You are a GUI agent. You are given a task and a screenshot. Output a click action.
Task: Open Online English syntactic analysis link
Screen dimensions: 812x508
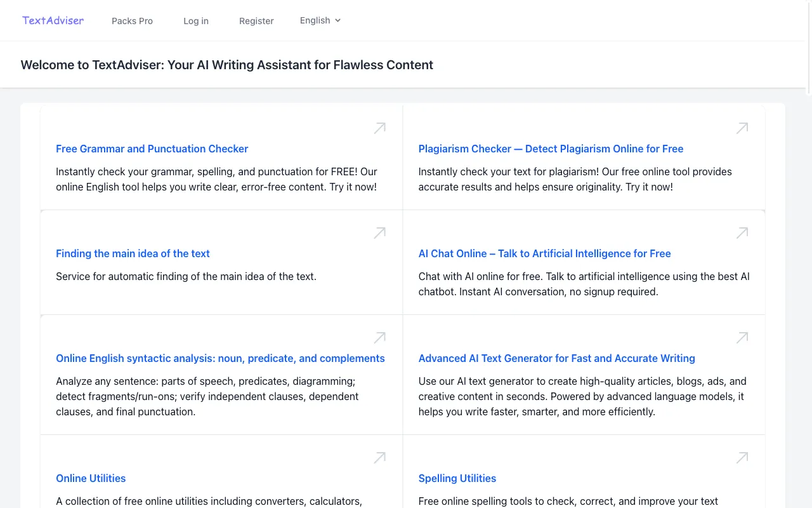click(220, 358)
